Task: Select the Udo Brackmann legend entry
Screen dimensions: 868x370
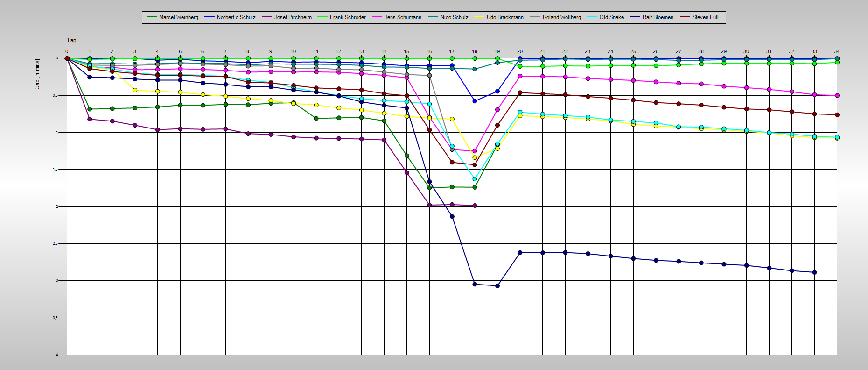Action: pyautogui.click(x=499, y=17)
